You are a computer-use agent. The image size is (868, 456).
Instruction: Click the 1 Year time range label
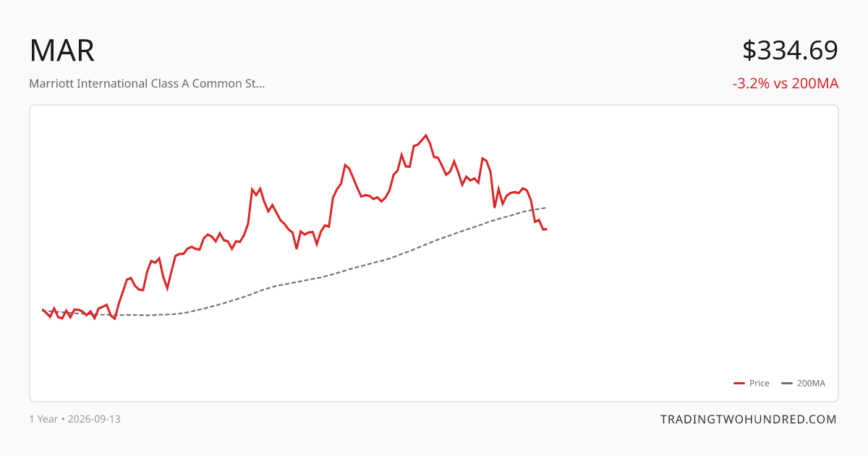(43, 419)
